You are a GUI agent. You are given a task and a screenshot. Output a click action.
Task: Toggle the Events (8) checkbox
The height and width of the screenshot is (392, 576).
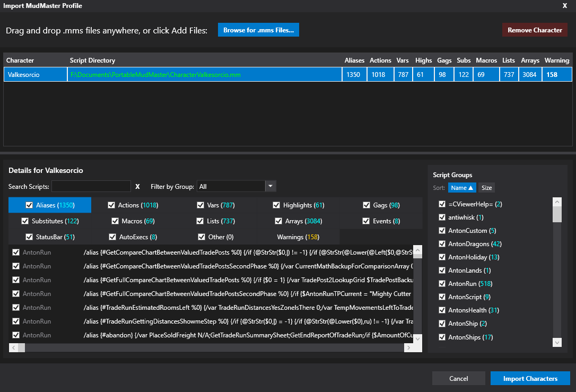pyautogui.click(x=366, y=221)
